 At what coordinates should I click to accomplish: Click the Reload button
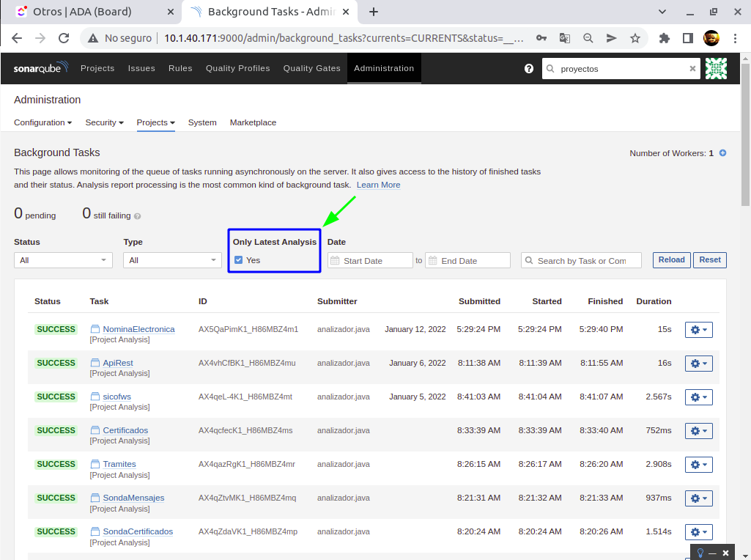[x=671, y=259]
